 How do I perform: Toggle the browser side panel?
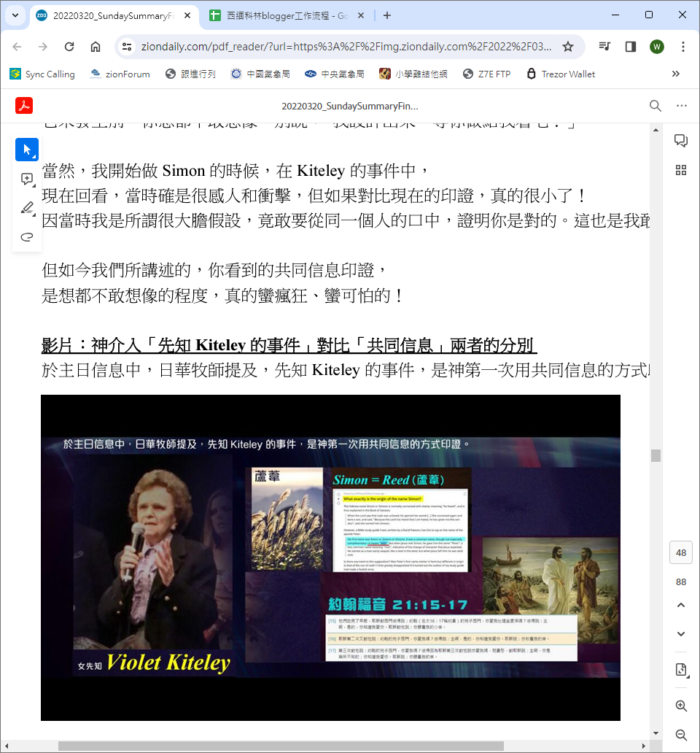pos(631,47)
